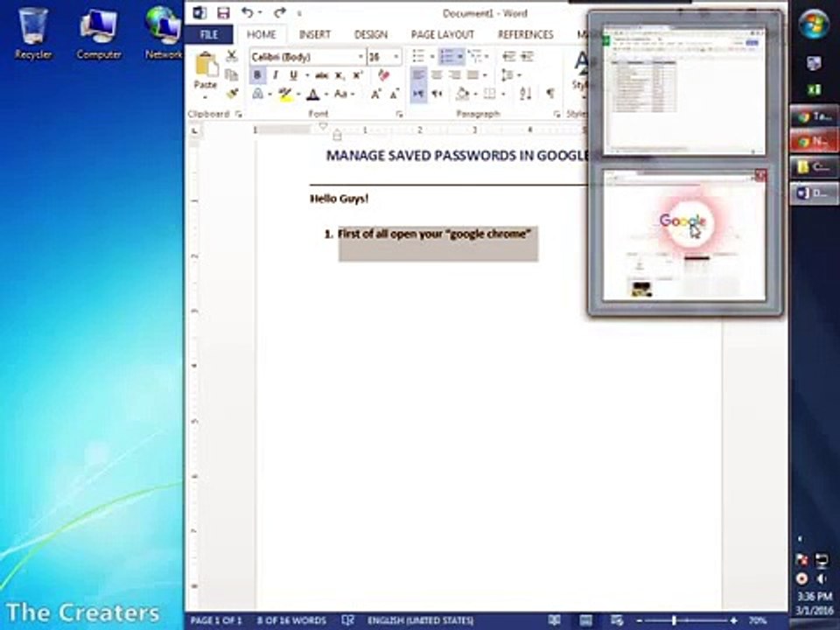Open the FILE tab
Viewport: 840px width, 630px height.
click(x=209, y=35)
